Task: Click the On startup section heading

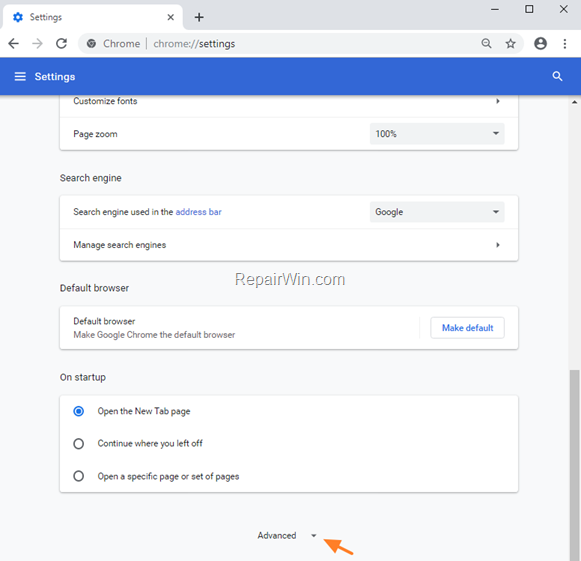Action: [83, 377]
